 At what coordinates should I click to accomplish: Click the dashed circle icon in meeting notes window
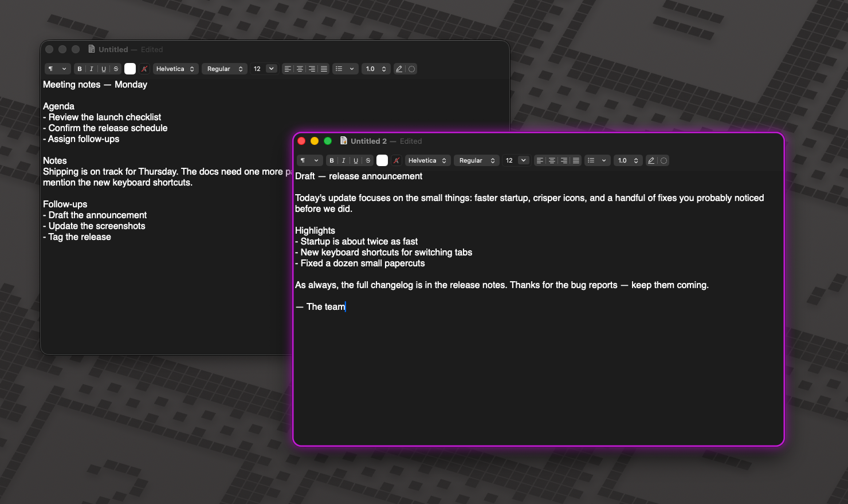(x=411, y=69)
